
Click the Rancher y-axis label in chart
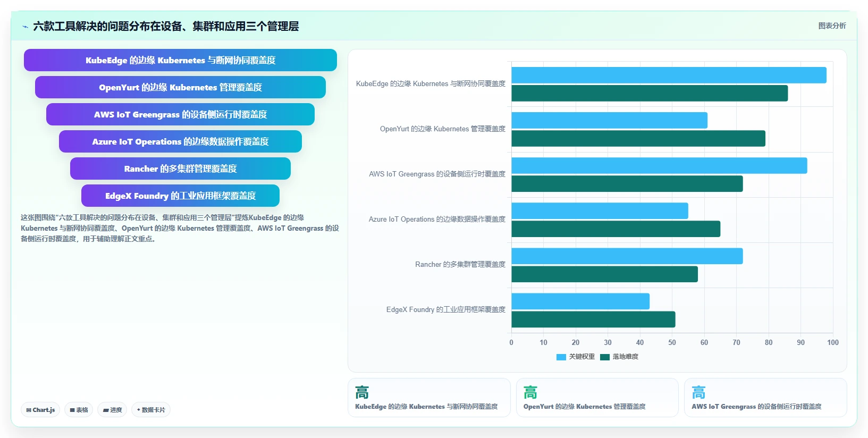pos(460,265)
